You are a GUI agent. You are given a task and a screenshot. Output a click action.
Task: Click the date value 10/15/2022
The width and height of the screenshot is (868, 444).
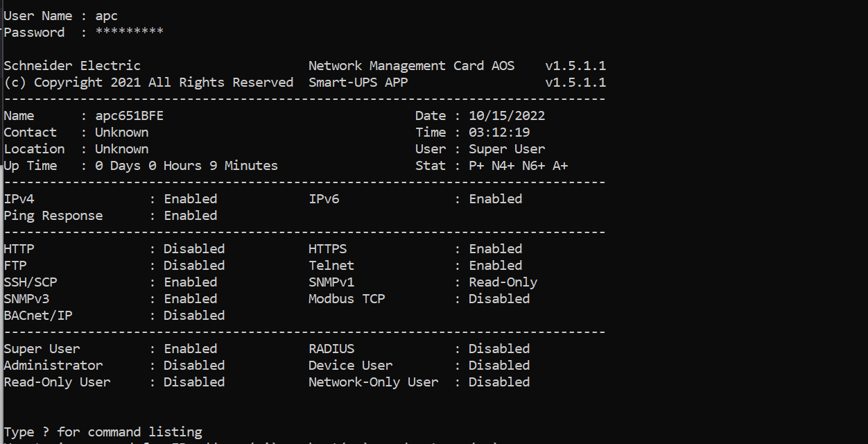point(507,116)
